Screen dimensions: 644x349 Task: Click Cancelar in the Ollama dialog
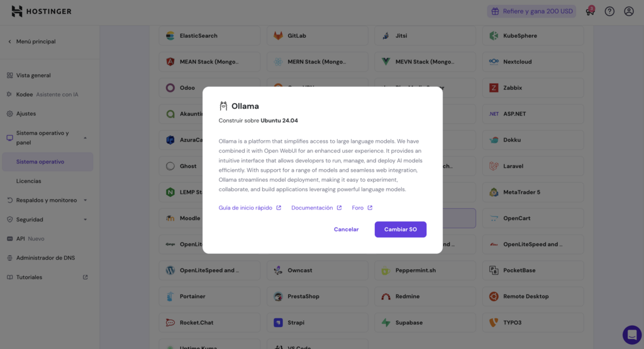point(346,230)
